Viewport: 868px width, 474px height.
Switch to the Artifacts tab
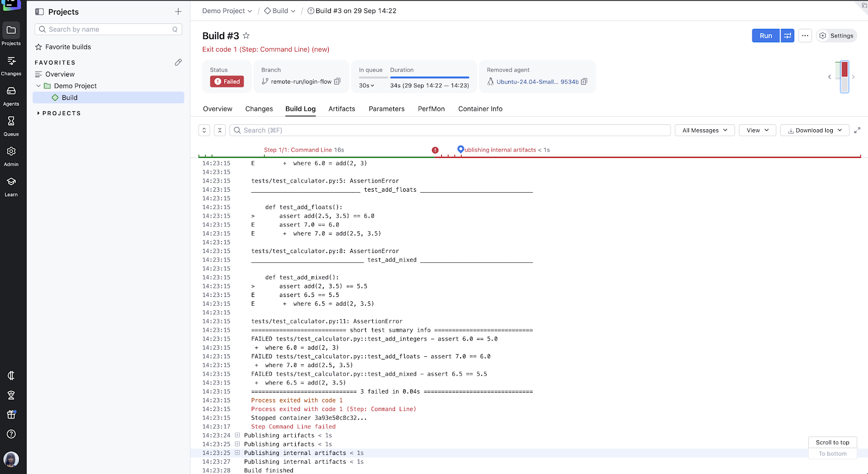(x=341, y=109)
